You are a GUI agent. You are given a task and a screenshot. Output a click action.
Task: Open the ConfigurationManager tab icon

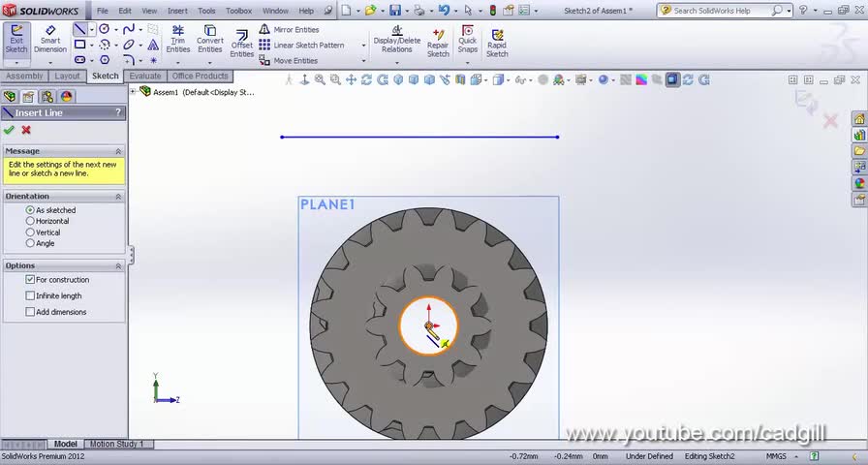pyautogui.click(x=47, y=96)
